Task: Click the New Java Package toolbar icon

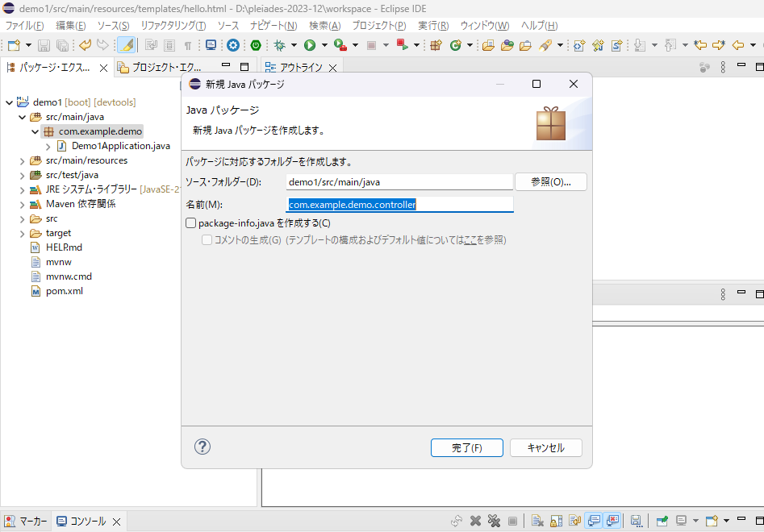Action: tap(436, 45)
